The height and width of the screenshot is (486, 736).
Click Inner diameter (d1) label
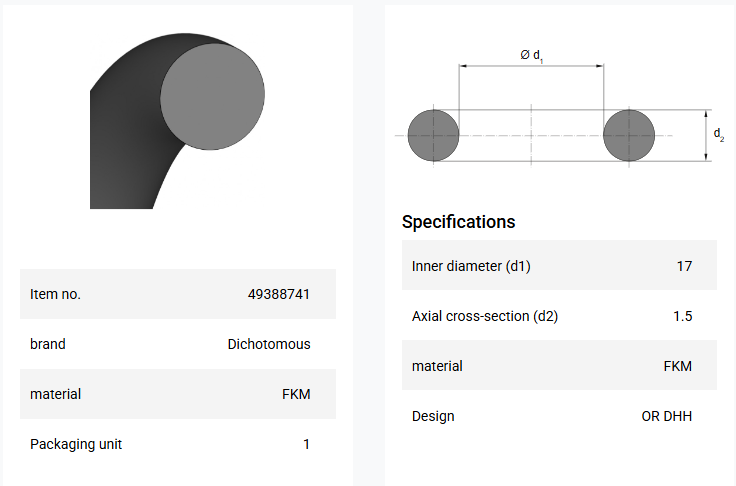tap(471, 266)
